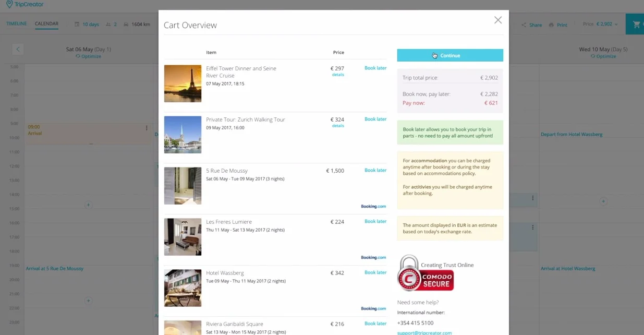Add activity in Wed 10 May slot

(603, 201)
